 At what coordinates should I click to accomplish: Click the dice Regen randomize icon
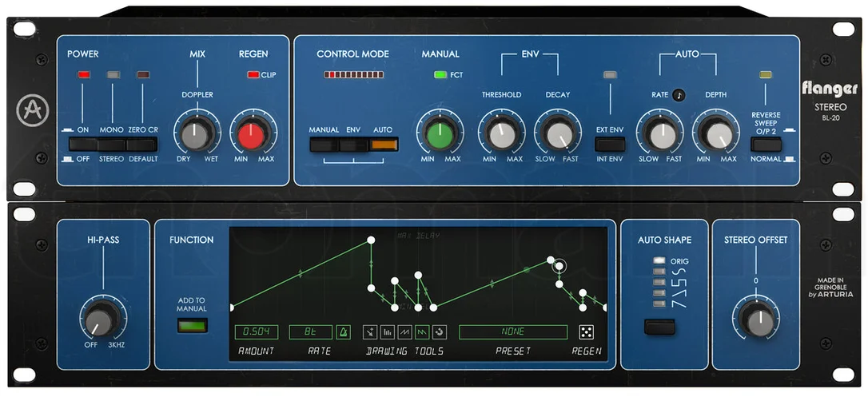(x=586, y=332)
